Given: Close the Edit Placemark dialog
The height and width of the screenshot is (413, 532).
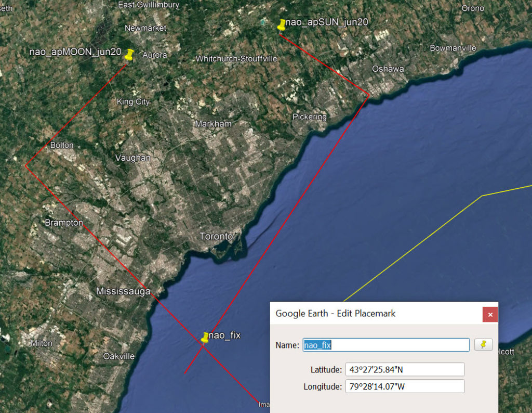Looking at the screenshot, I should (489, 314).
